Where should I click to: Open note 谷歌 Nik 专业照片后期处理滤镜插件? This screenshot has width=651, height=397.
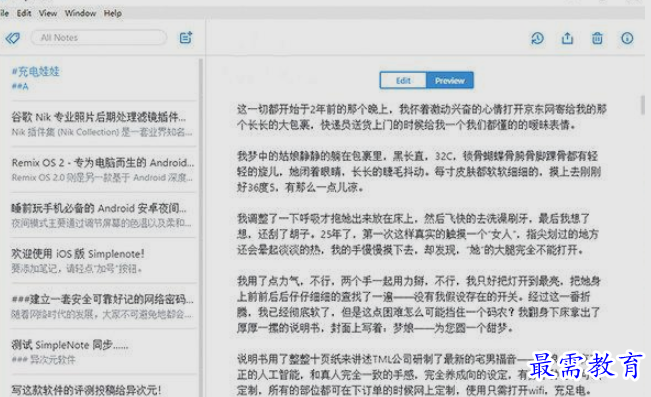pyautogui.click(x=103, y=124)
